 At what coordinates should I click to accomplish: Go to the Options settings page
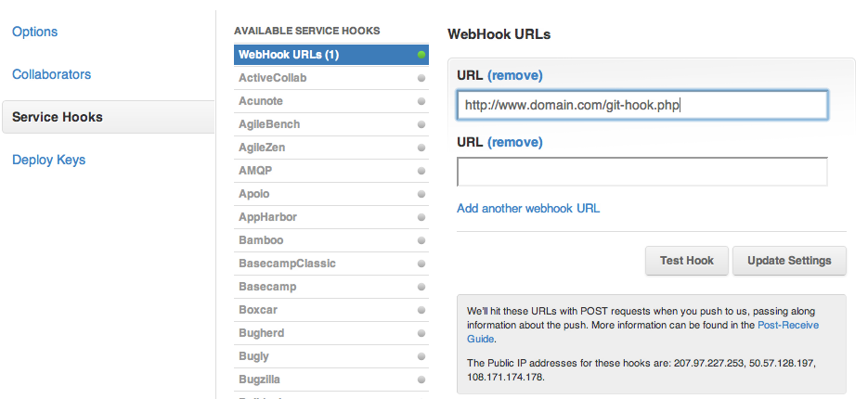coord(35,32)
